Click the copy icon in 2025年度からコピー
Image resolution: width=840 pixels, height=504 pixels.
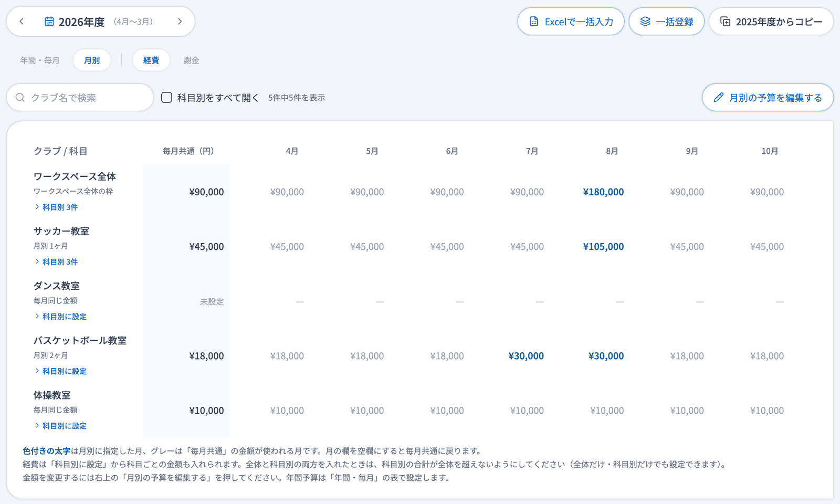(x=725, y=22)
